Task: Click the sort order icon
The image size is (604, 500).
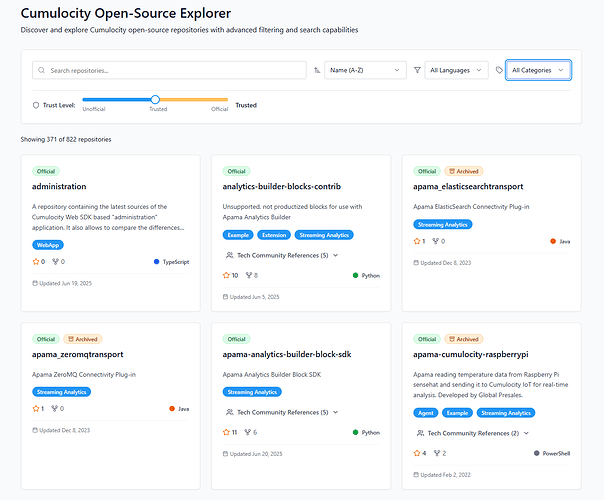Action: [317, 71]
